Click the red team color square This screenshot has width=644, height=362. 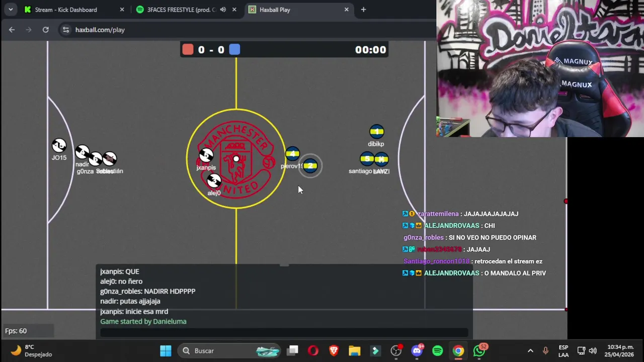pyautogui.click(x=188, y=49)
